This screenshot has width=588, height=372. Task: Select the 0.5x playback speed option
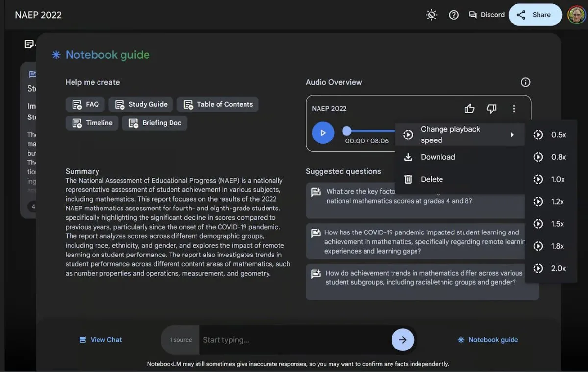pos(551,135)
